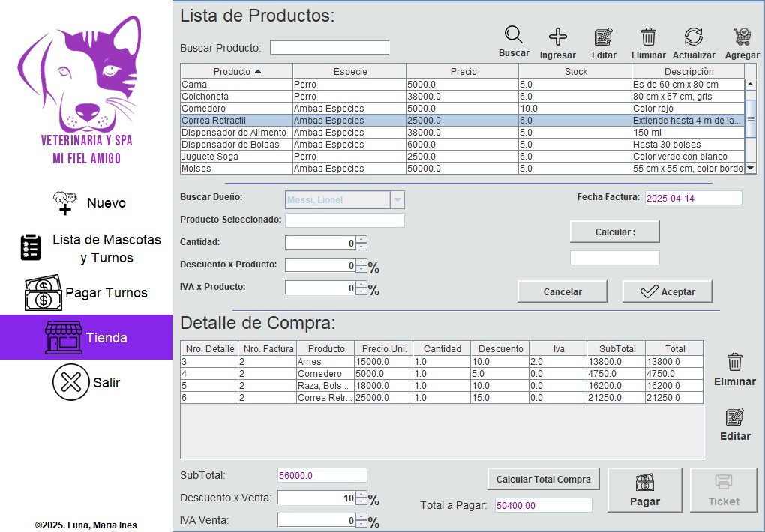Image resolution: width=765 pixels, height=532 pixels.
Task: Select the Juguete Soga product row
Action: [463, 157]
